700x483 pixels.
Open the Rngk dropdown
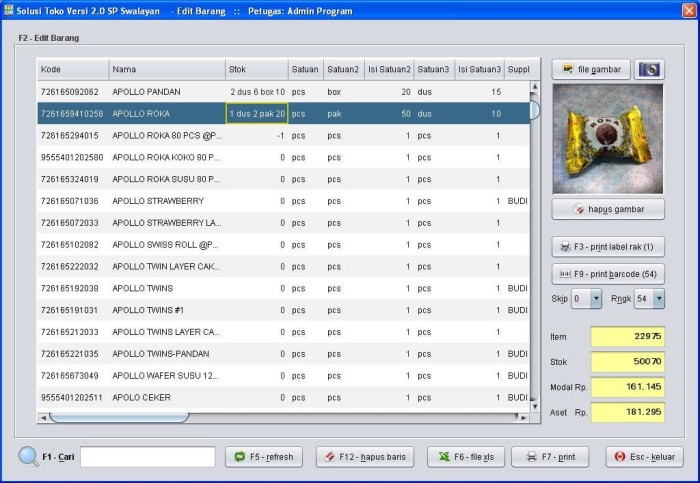tap(659, 299)
